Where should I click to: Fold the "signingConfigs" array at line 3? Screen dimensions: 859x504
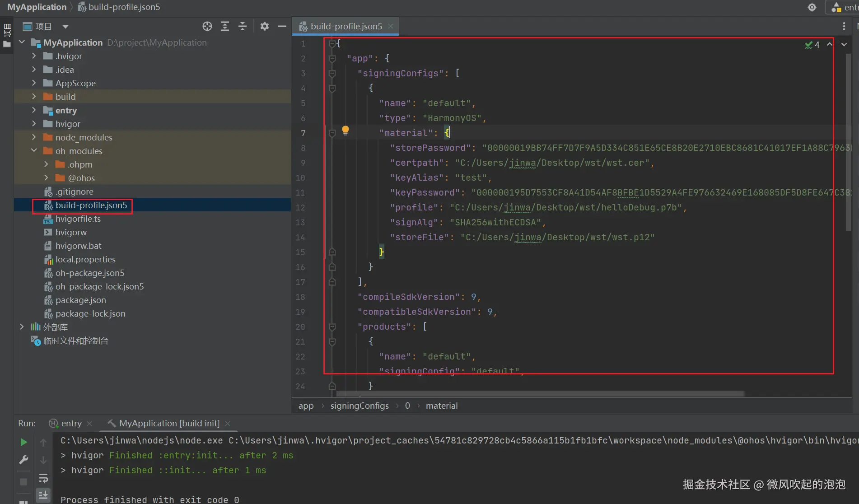332,73
